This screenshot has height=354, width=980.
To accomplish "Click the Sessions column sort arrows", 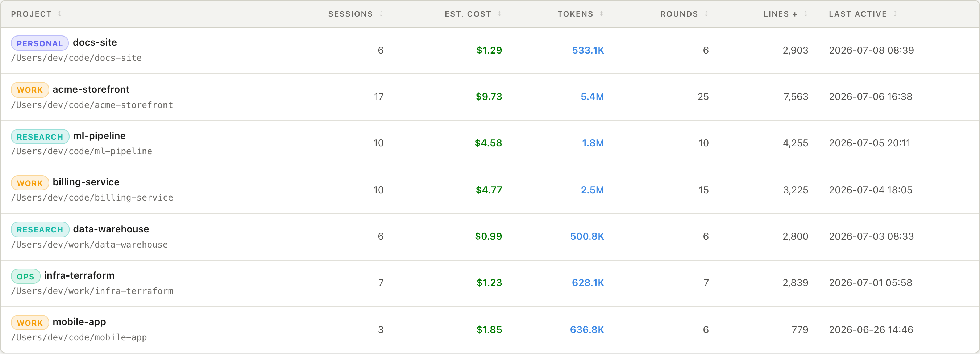I will 381,14.
